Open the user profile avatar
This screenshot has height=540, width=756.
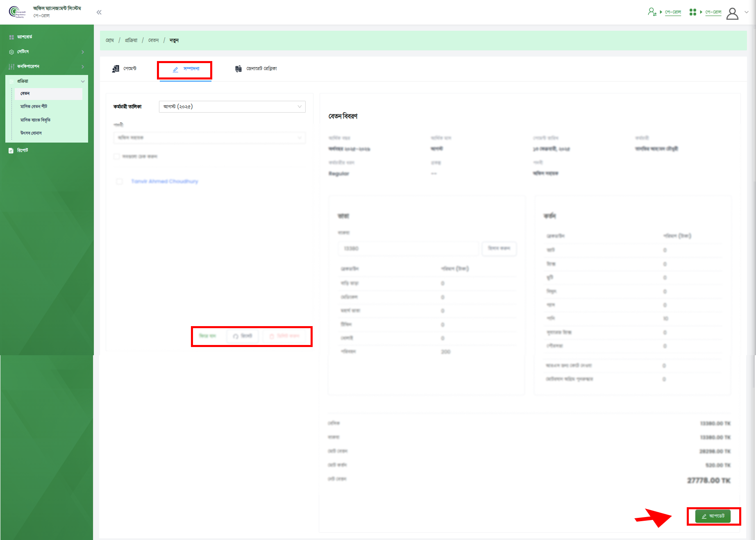click(x=732, y=13)
